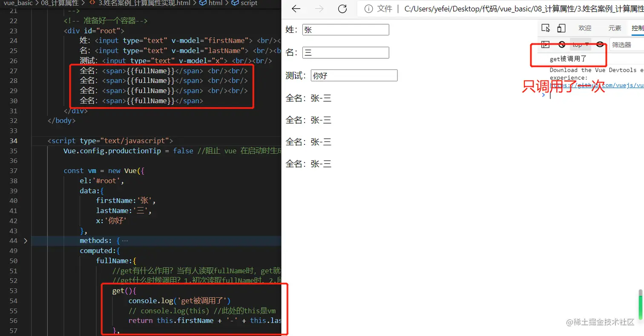This screenshot has height=336, width=644.
Task: Click the <div id="root"> code line
Action: [x=94, y=31]
